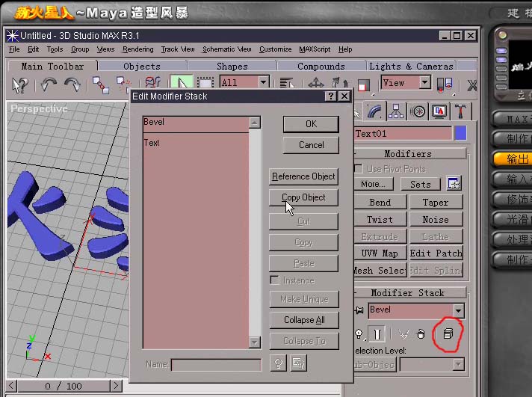The width and height of the screenshot is (532, 397).
Task: Open the Hierarchy panel tab icon
Action: (x=396, y=111)
